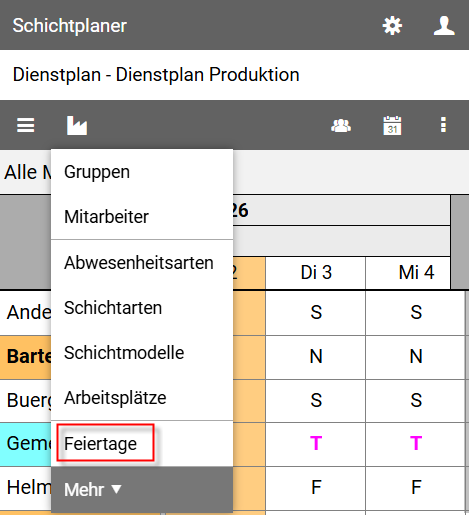Image resolution: width=469 pixels, height=515 pixels.
Task: Select Arbeitsplätze in the menu
Action: point(142,398)
